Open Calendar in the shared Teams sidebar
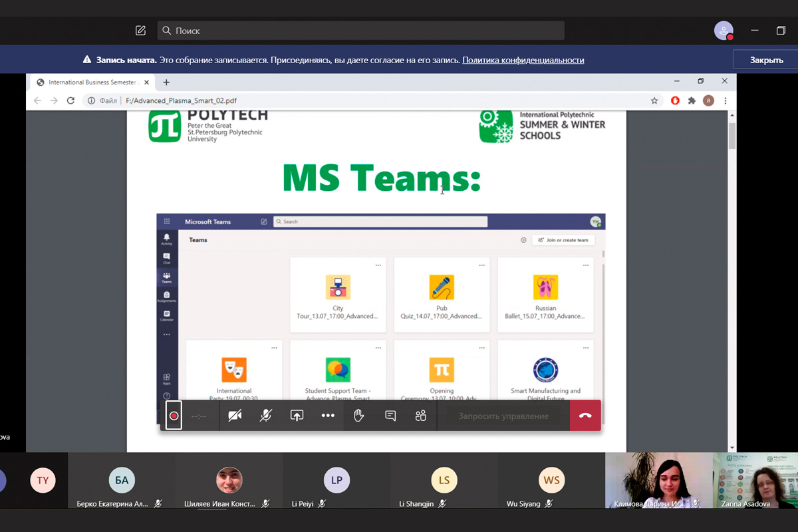The height and width of the screenshot is (532, 798). point(166,316)
